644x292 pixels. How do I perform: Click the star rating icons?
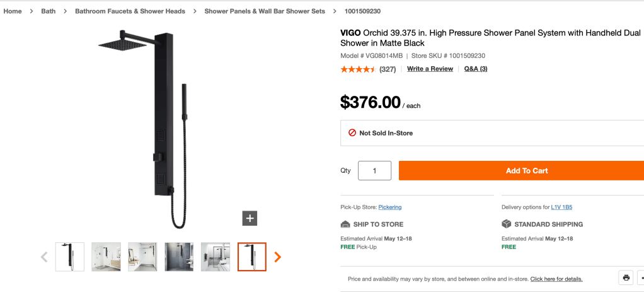point(358,69)
